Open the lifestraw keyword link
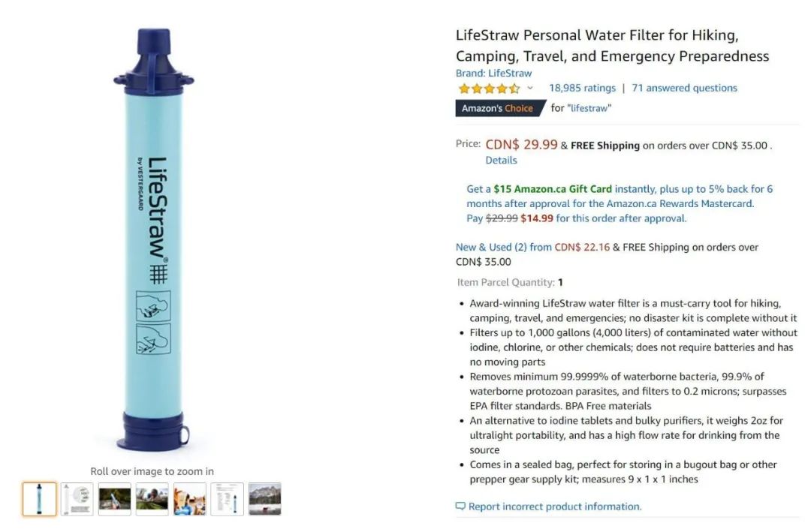Screen dimensions: 811x532 pos(589,108)
